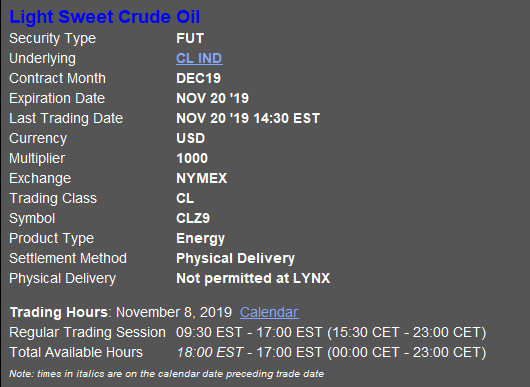Click the Trading Class CL value
Screen dimensions: 530x387
pos(185,198)
